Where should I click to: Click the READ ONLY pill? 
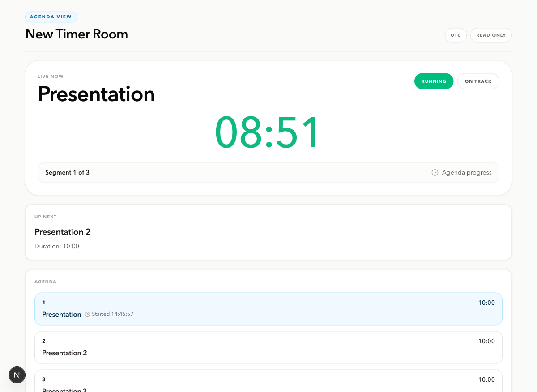pyautogui.click(x=491, y=35)
